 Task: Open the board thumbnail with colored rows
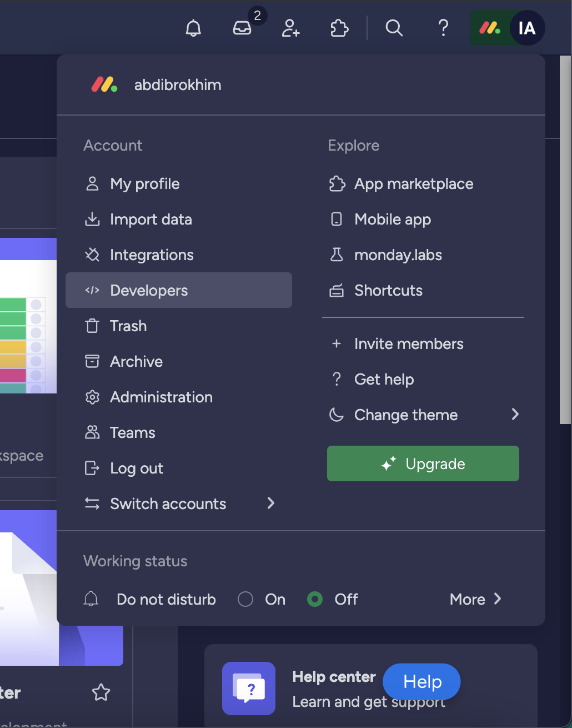tap(28, 316)
